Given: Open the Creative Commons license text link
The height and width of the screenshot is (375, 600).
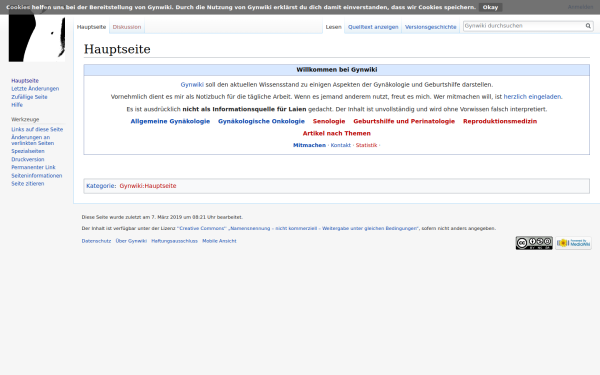Looking at the screenshot, I should click(x=298, y=228).
